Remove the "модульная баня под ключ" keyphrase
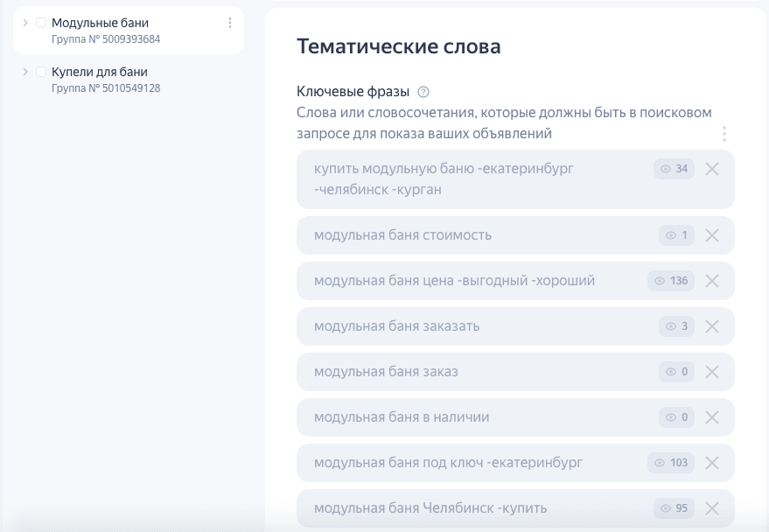Image resolution: width=769 pixels, height=532 pixels. click(x=712, y=463)
